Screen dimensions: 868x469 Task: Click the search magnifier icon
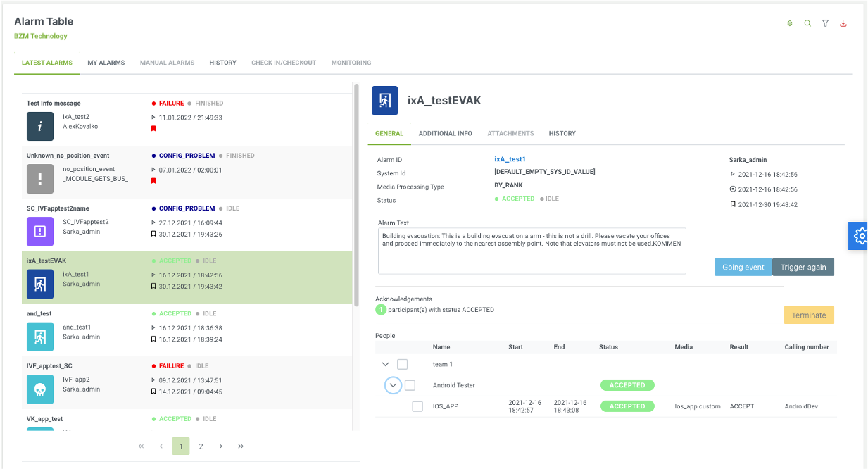[807, 23]
